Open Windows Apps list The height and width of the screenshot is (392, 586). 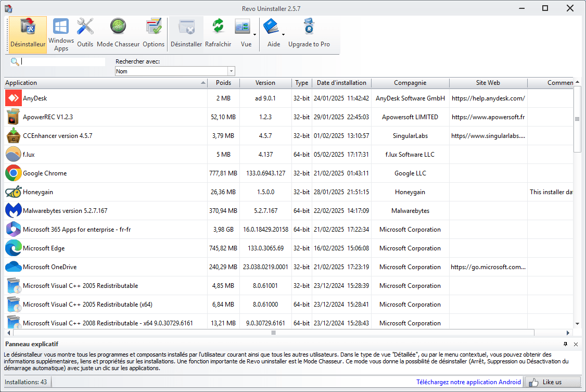tap(61, 34)
